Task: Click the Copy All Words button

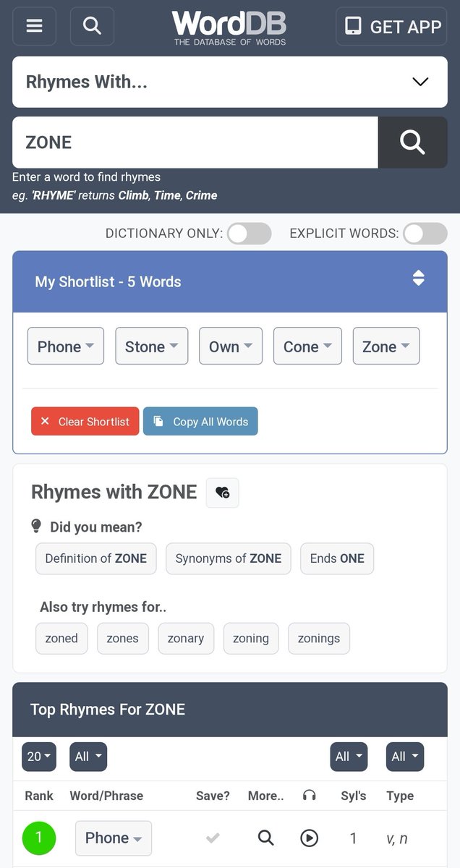Action: coord(200,422)
